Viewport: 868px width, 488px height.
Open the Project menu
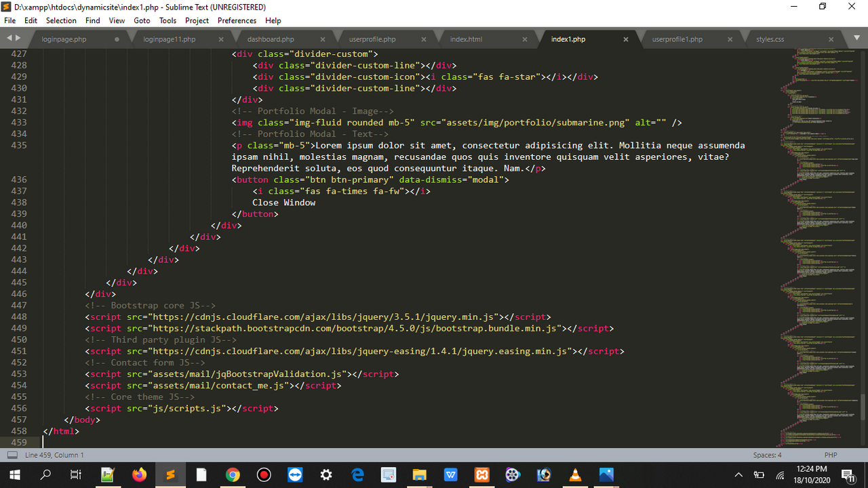pos(197,20)
